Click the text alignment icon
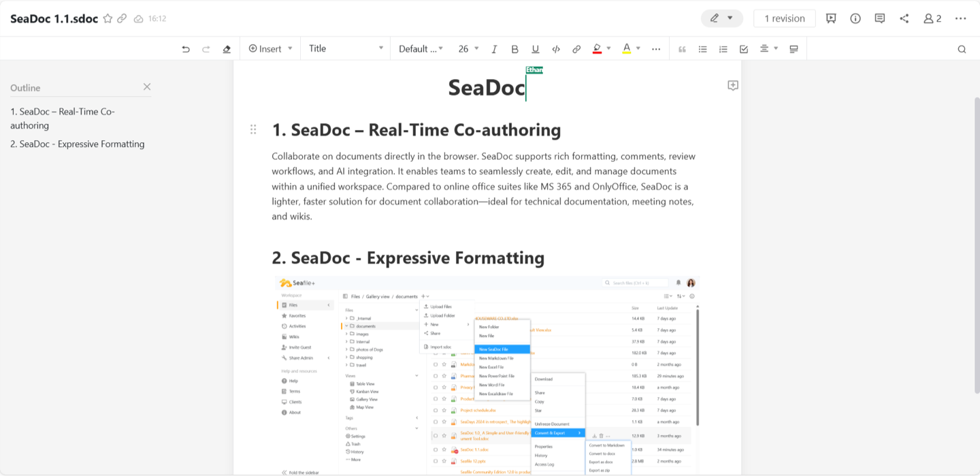Image resolution: width=980 pixels, height=476 pixels. [x=764, y=49]
